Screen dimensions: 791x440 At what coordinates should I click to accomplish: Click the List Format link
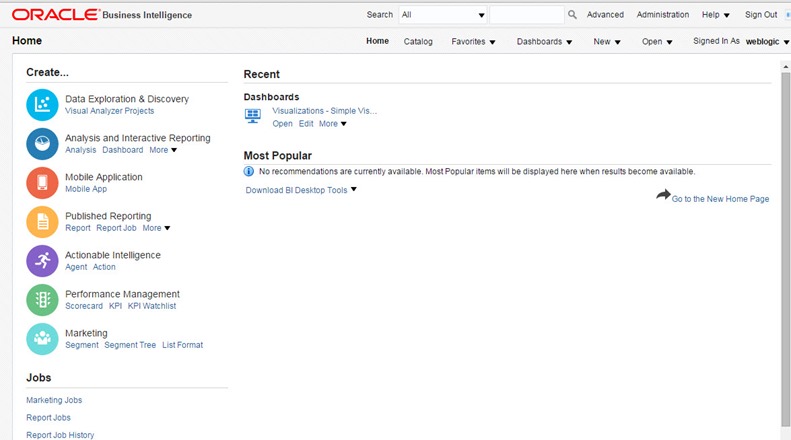click(x=183, y=345)
